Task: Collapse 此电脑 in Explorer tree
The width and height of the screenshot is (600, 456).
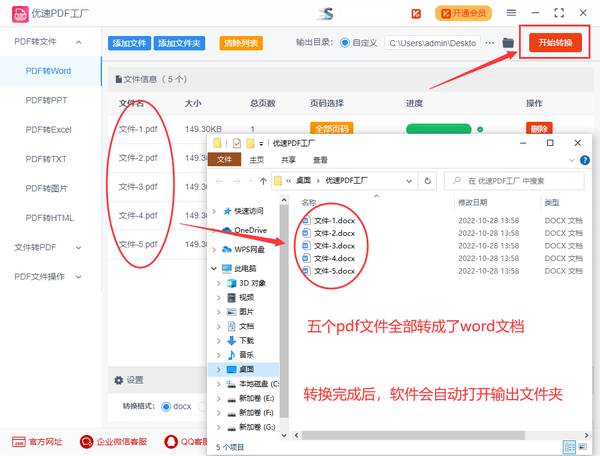Action: point(214,269)
